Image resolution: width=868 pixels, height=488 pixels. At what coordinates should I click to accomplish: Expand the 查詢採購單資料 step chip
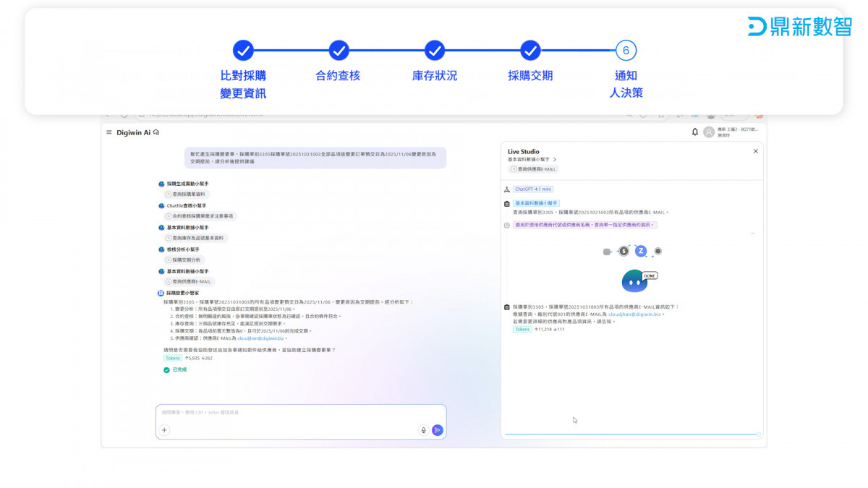(x=187, y=194)
